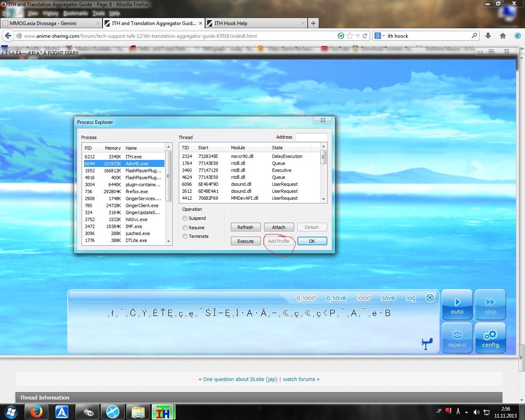
Task: Open One question about DLsite link
Action: click(x=240, y=379)
